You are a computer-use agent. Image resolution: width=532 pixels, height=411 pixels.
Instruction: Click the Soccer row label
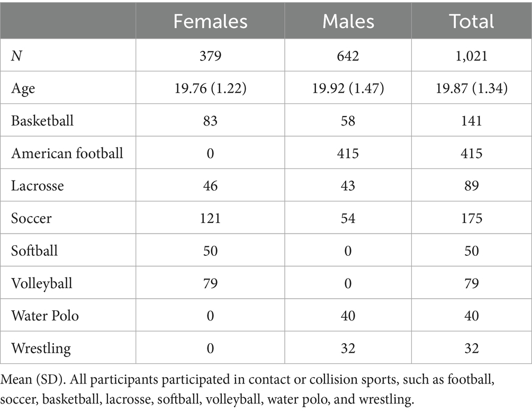pyautogui.click(x=31, y=218)
